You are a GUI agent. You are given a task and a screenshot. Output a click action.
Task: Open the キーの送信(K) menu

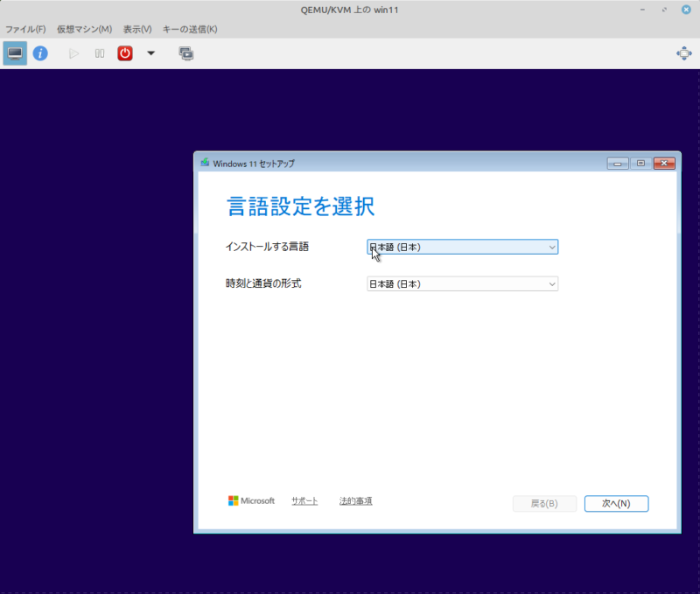pyautogui.click(x=190, y=29)
